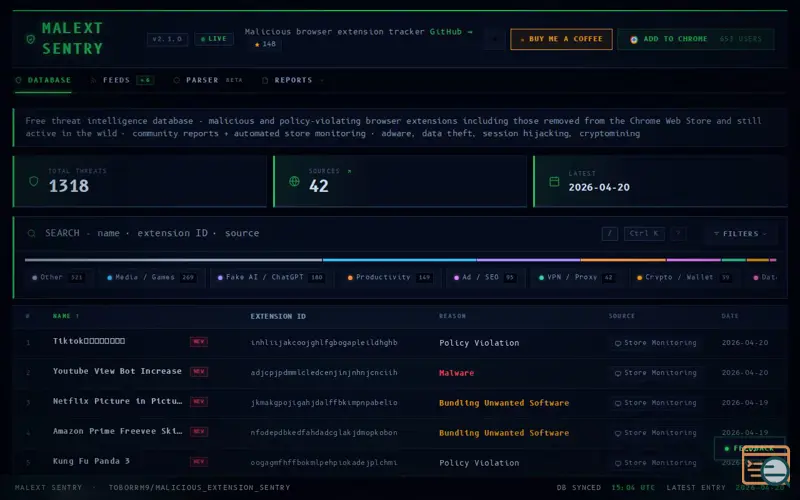Click the Chrome logo icon
Viewport: 800px width, 500px height.
(x=634, y=39)
